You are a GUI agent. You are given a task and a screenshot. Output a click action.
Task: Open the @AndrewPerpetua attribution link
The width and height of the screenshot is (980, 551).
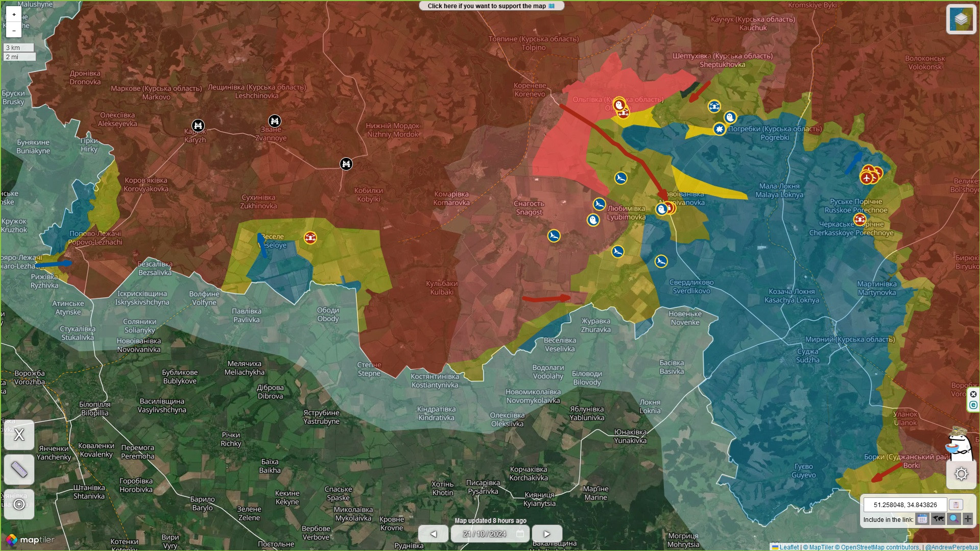pyautogui.click(x=951, y=547)
